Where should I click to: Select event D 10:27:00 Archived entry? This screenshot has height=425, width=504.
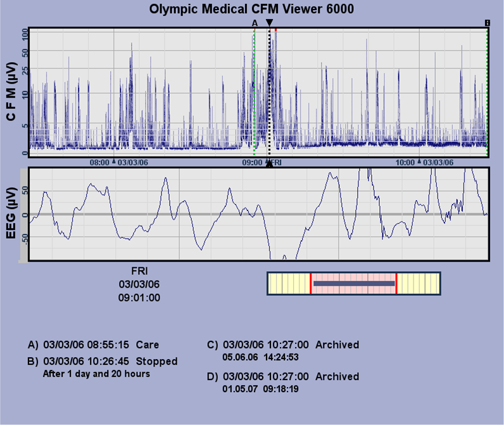pos(283,376)
